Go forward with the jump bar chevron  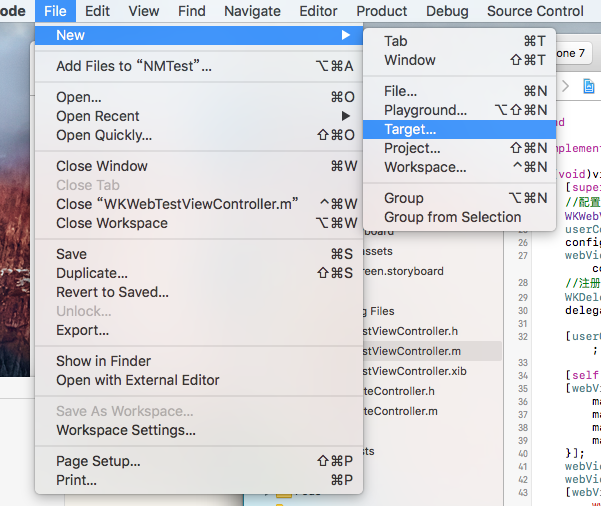(565, 87)
